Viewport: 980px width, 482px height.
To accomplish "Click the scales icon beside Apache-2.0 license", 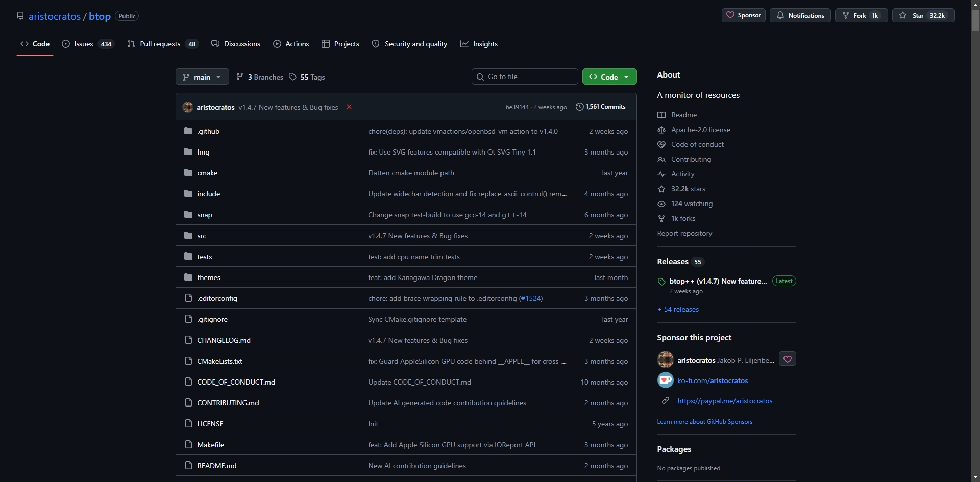I will pos(661,130).
